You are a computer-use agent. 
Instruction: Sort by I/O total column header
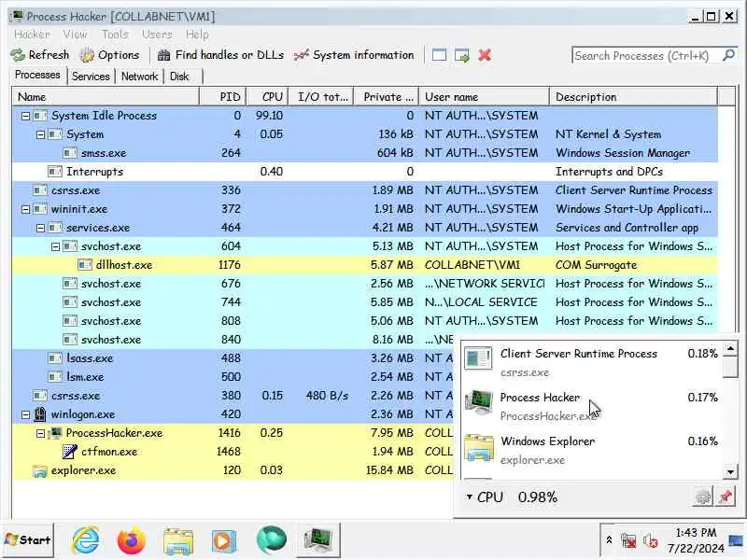coord(321,97)
